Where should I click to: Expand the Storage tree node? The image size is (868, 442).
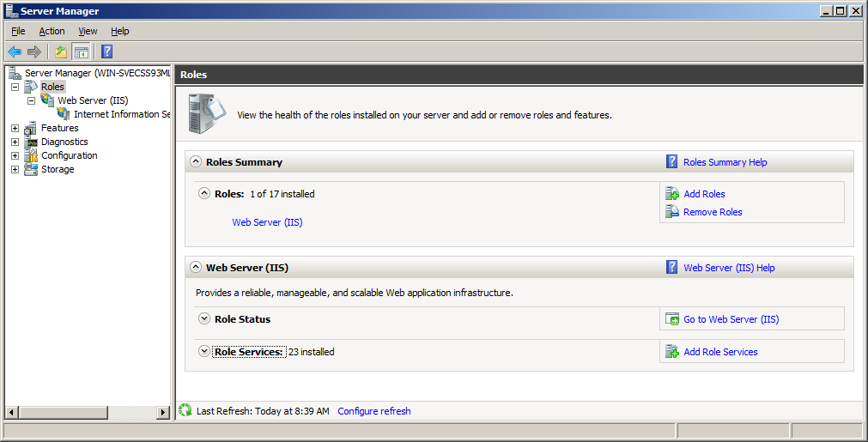[15, 169]
